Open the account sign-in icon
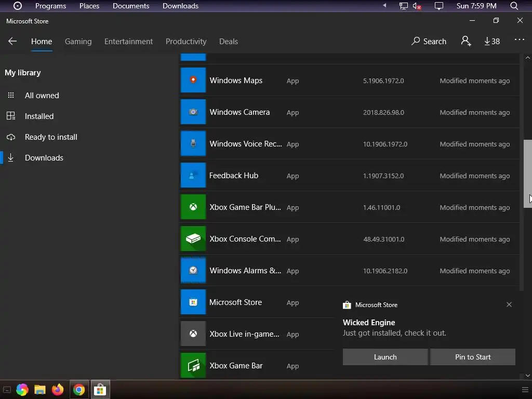Screen dimensions: 532x399 click(466, 41)
